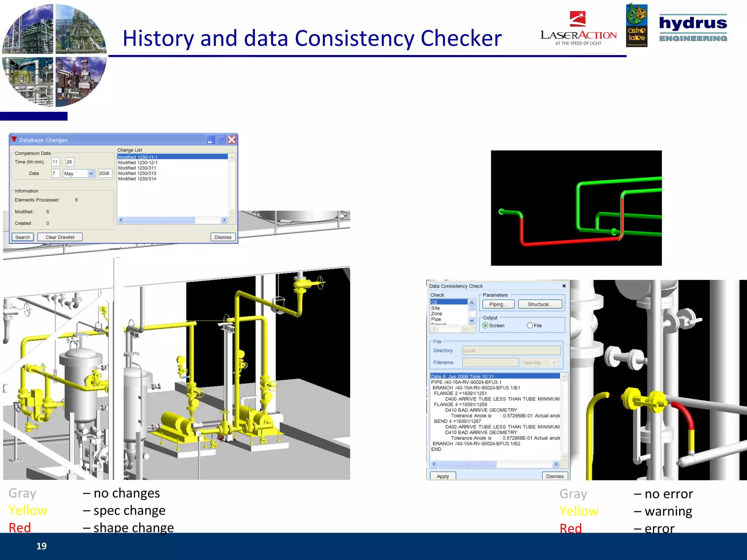
Task: Click the year field showing 2006
Action: coord(104,174)
